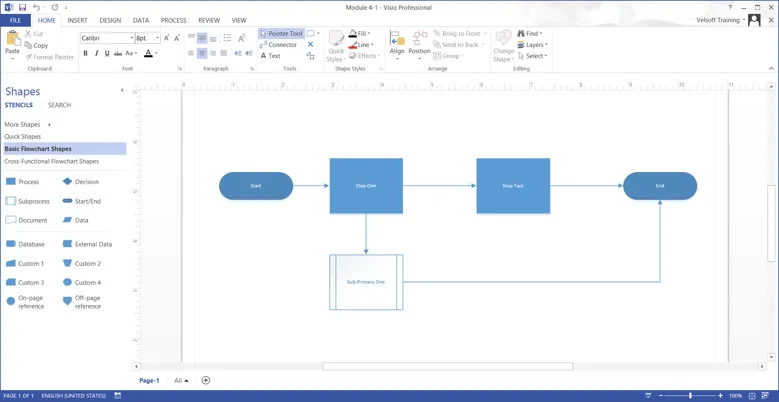Switch to the DATA tab
Viewport: 779px width, 402px height.
[141, 20]
